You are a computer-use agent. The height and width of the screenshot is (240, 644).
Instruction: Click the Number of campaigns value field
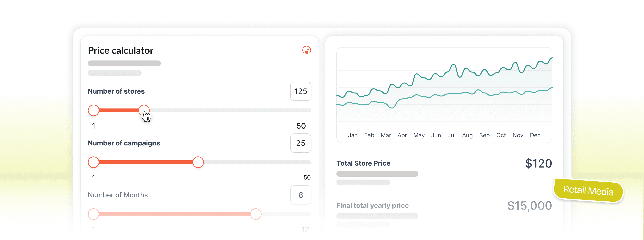tap(301, 143)
